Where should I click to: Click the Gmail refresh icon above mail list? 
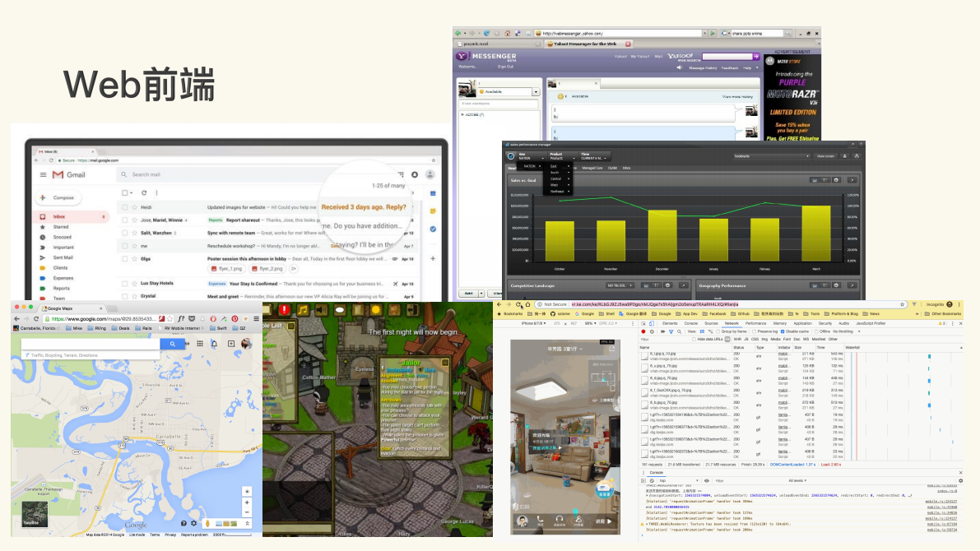(x=144, y=193)
